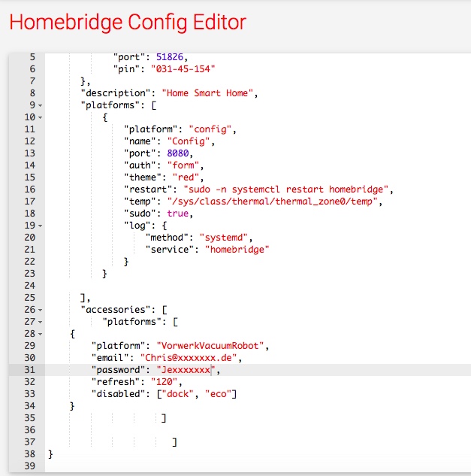Image resolution: width=471 pixels, height=476 pixels.
Task: Click the description "Home Smart Home" string
Action: 210,93
